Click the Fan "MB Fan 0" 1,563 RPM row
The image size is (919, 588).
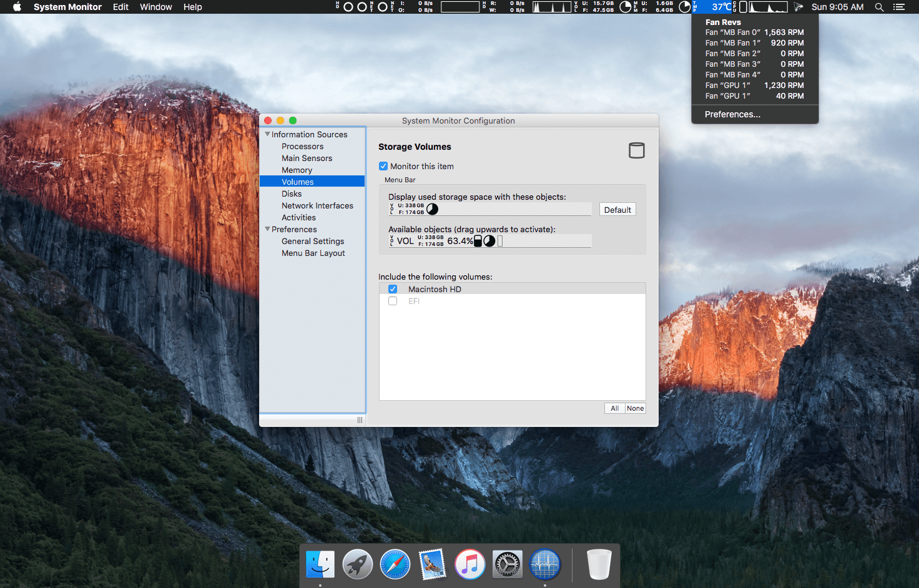pos(755,32)
